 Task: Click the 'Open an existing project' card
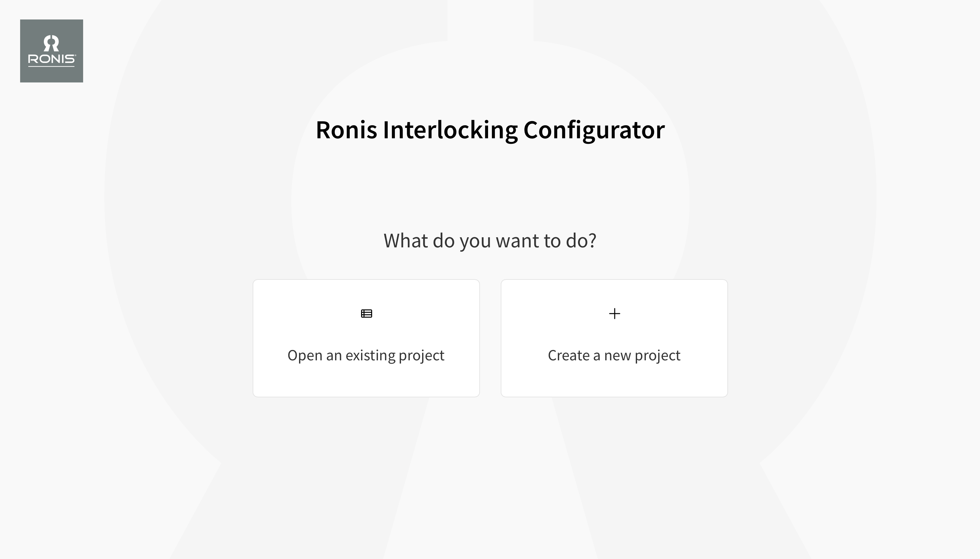(366, 338)
